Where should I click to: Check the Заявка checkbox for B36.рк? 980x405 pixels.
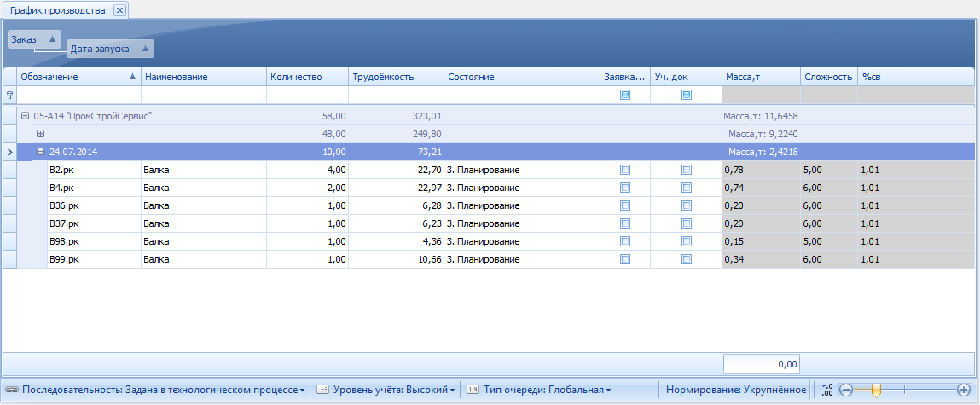[625, 205]
